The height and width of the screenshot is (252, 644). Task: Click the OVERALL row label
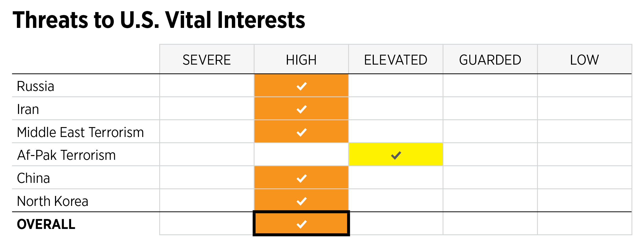[46, 224]
